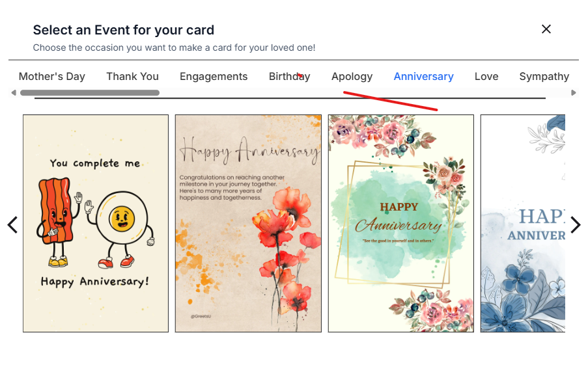Select the green watercolor floral frame card
This screenshot has width=588, height=372.
click(x=400, y=224)
